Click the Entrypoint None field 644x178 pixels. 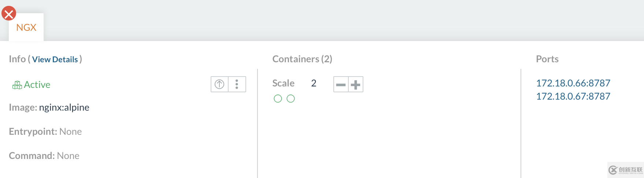click(x=70, y=131)
